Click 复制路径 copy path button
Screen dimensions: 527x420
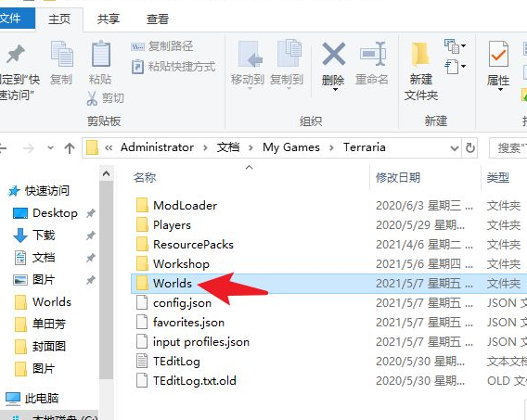pos(162,46)
